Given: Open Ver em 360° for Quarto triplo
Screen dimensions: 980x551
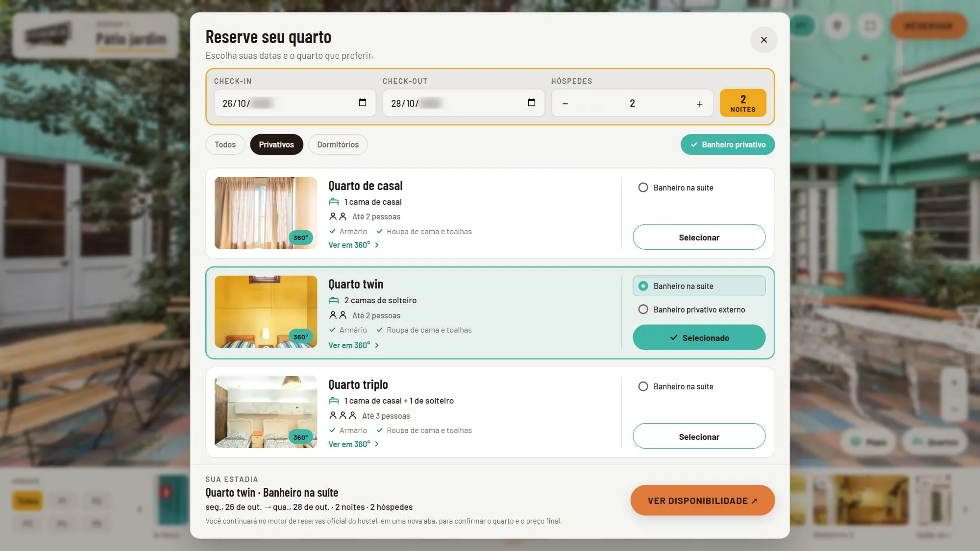Looking at the screenshot, I should 353,444.
